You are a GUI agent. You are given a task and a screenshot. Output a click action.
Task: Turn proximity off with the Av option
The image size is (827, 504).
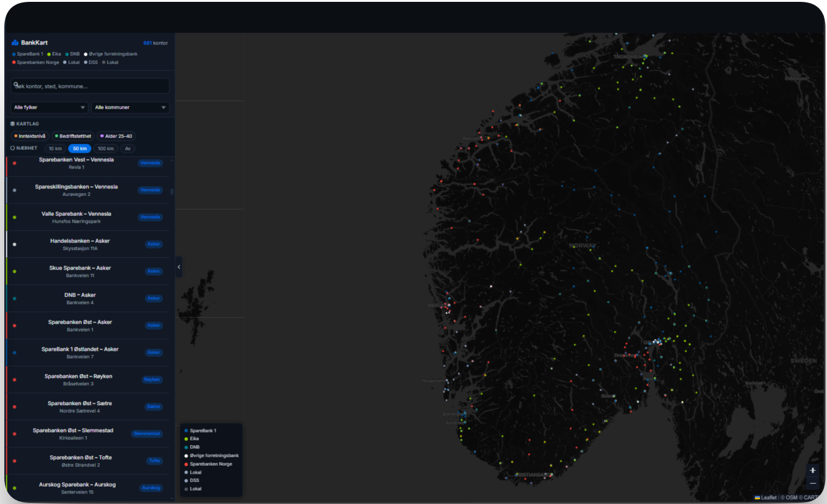point(128,148)
